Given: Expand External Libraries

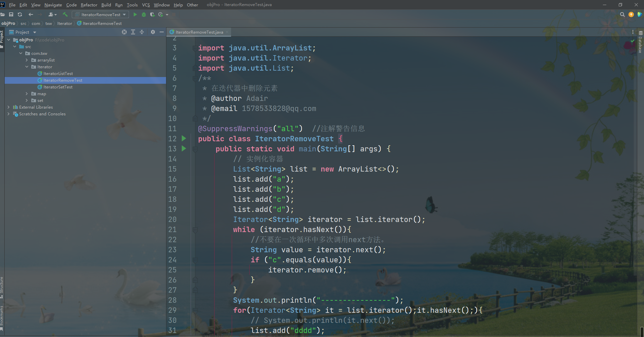Looking at the screenshot, I should coord(8,107).
